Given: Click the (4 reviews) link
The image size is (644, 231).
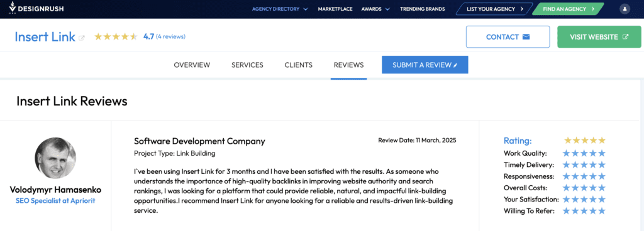Looking at the screenshot, I should 171,36.
